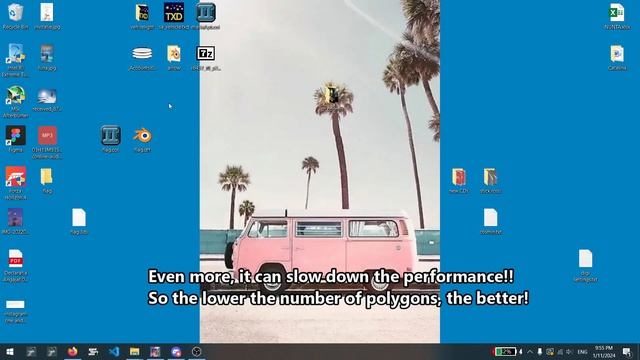Open the purple IMG photo thumbnail
The image size is (640, 360).
point(15,218)
